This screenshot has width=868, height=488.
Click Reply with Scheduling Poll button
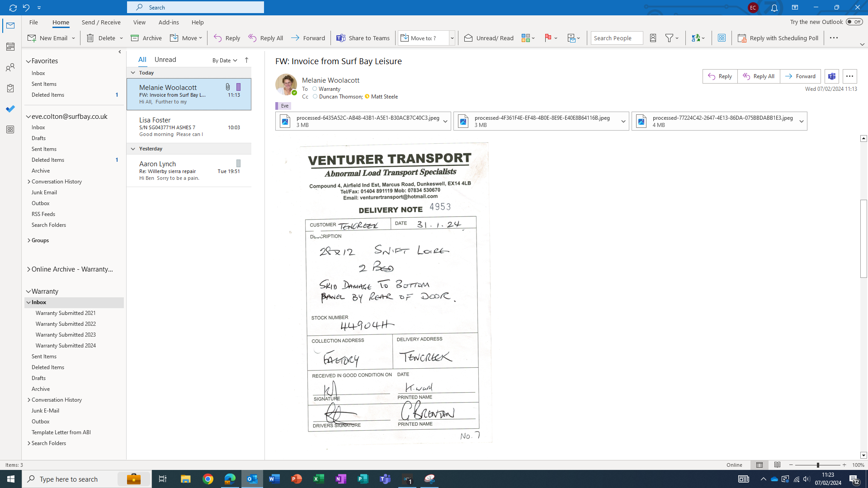(x=778, y=38)
